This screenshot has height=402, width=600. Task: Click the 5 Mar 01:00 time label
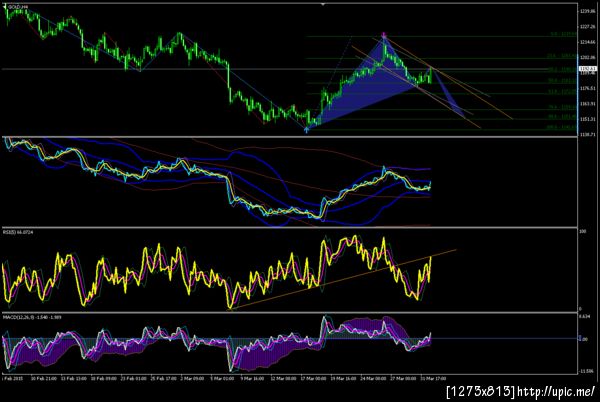pyautogui.click(x=222, y=379)
